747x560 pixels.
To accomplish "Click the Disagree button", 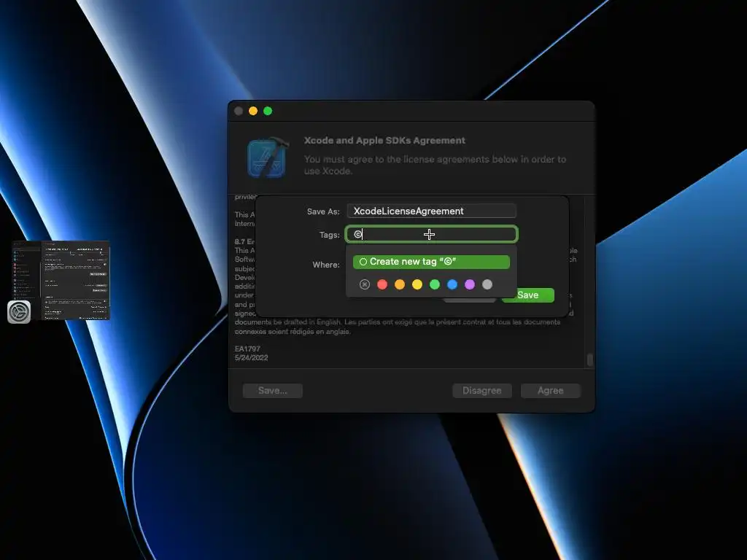I will tap(482, 391).
